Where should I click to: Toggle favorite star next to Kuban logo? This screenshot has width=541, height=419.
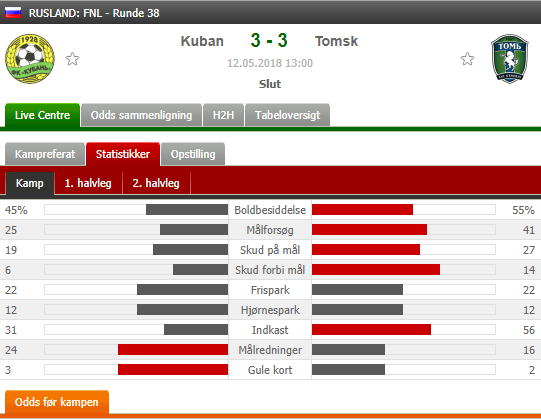click(72, 59)
